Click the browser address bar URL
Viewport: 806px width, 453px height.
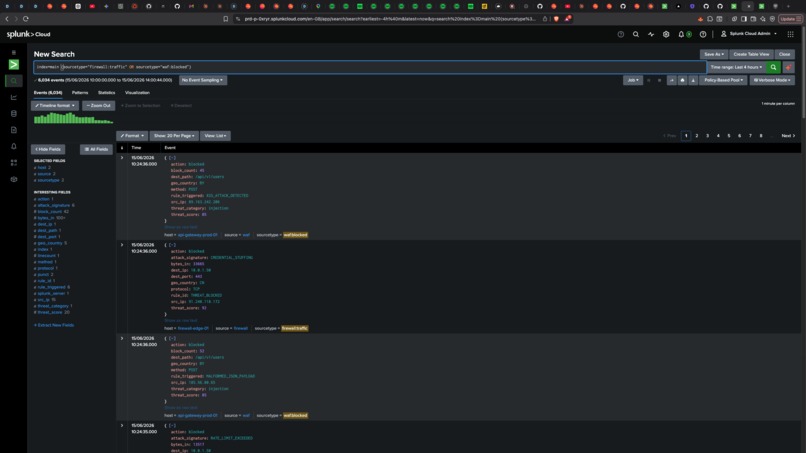click(x=390, y=19)
